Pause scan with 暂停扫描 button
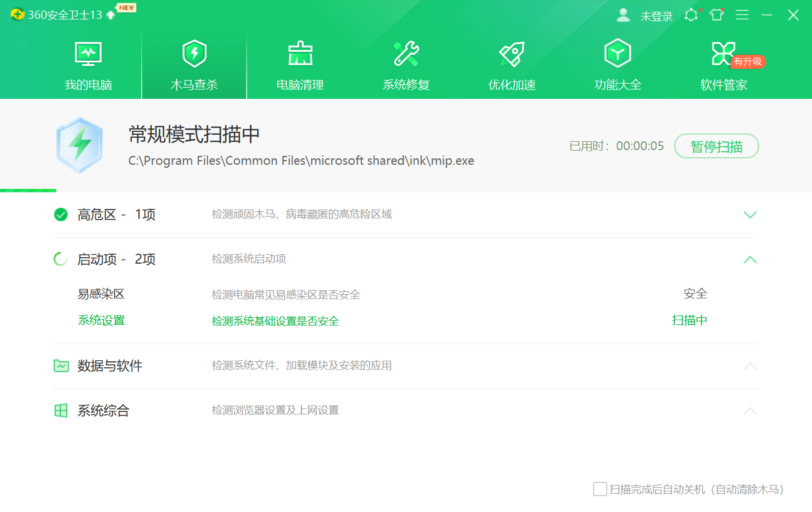Screen dimensions: 812x512 point(717,146)
